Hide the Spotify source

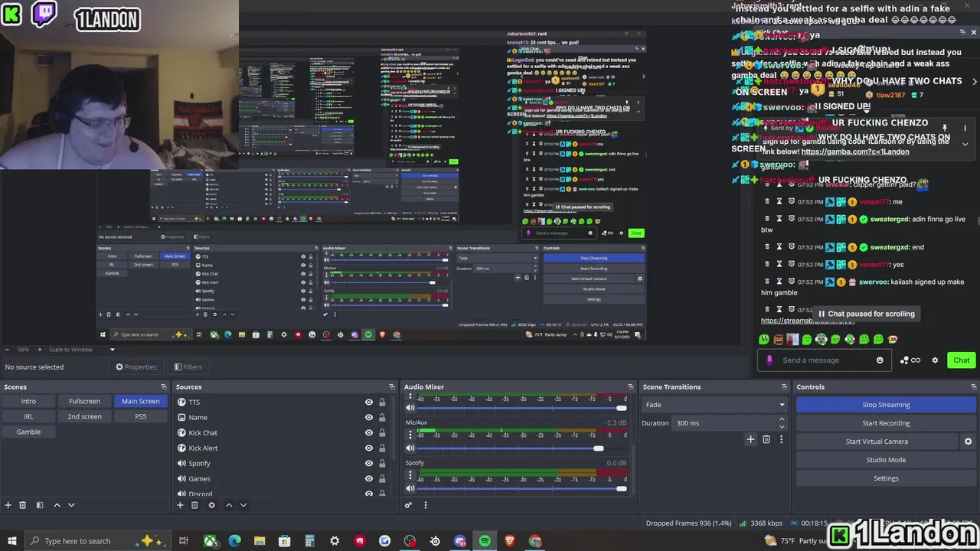[369, 464]
